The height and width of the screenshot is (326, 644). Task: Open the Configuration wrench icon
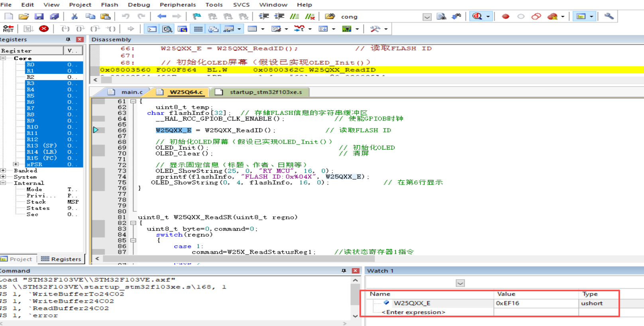609,16
